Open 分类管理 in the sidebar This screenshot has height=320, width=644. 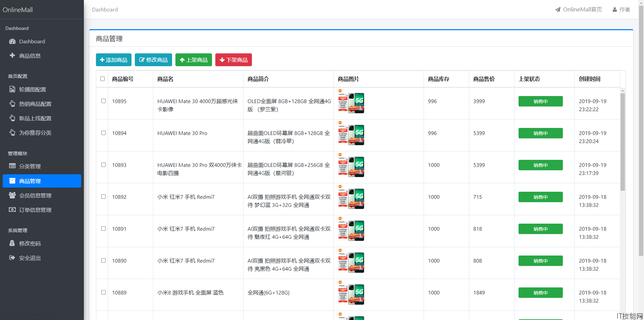[x=42, y=166]
